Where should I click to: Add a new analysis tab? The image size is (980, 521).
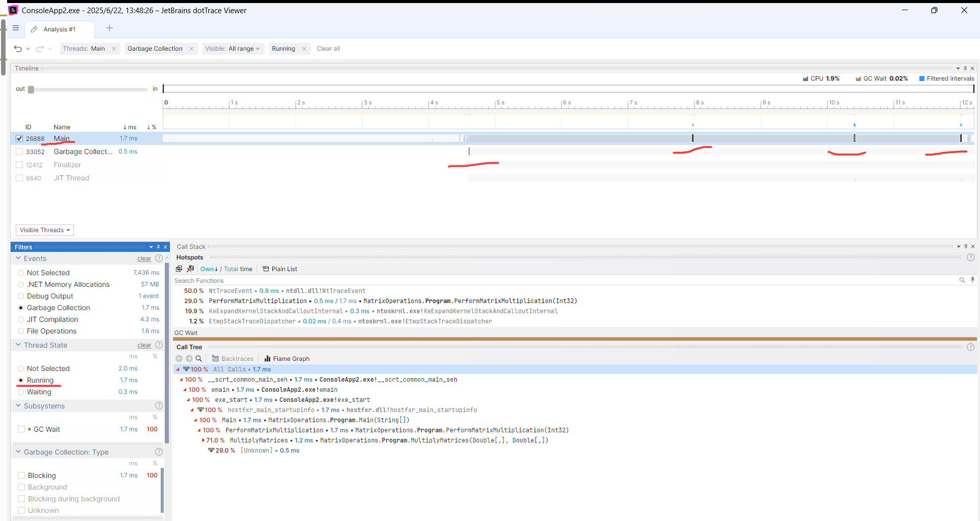tap(110, 28)
